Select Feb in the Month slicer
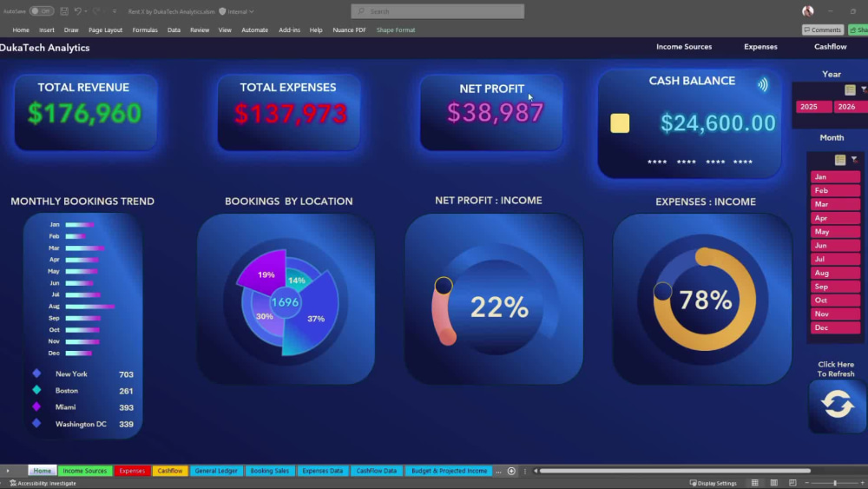The width and height of the screenshot is (868, 489). pyautogui.click(x=835, y=190)
